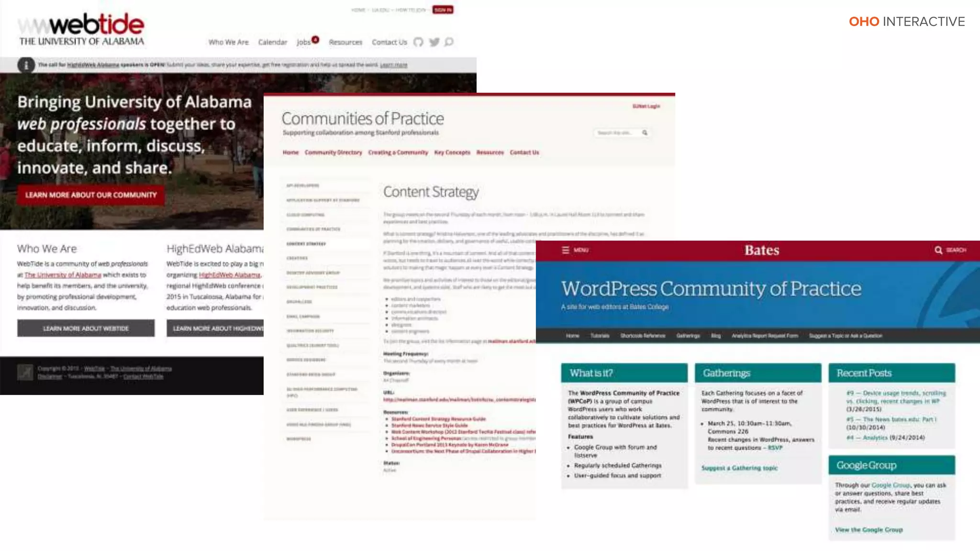The height and width of the screenshot is (551, 980).
Task: Open the Stanford Resources tab
Action: pyautogui.click(x=490, y=152)
